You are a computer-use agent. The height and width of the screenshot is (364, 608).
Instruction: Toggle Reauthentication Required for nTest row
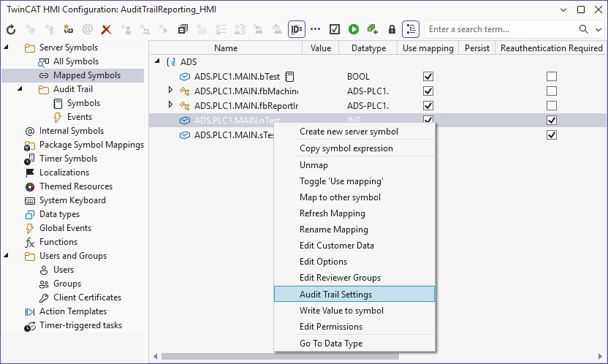click(x=552, y=121)
